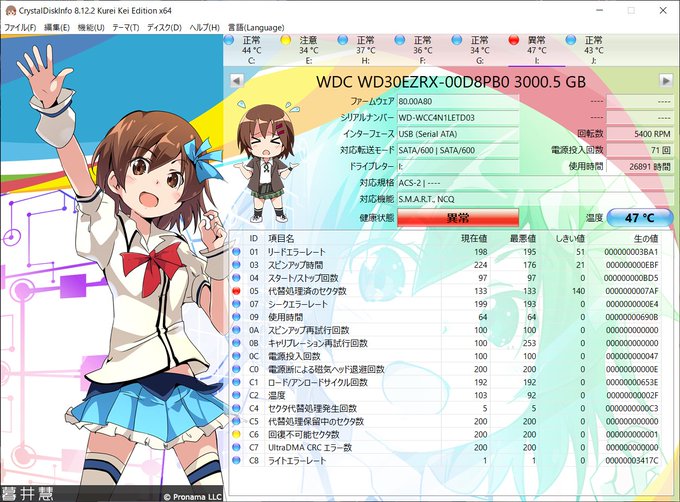
Task: Click the blue status icon for セクタ代替処理発生回数
Action: click(236, 408)
